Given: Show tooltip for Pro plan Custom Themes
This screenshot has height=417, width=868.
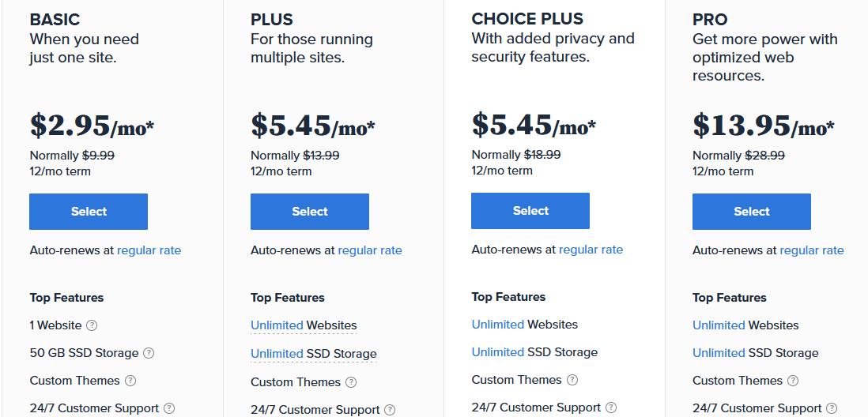Looking at the screenshot, I should click(x=793, y=381).
